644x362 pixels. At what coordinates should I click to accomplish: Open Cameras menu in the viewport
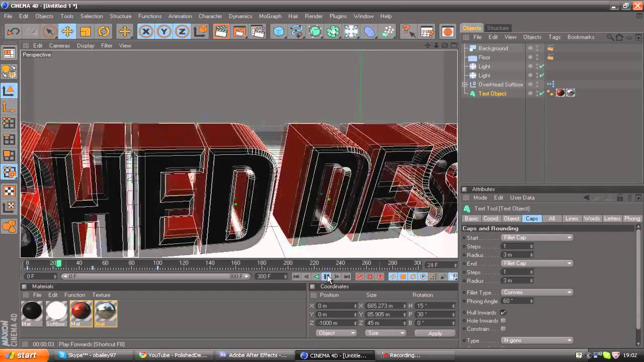[59, 45]
